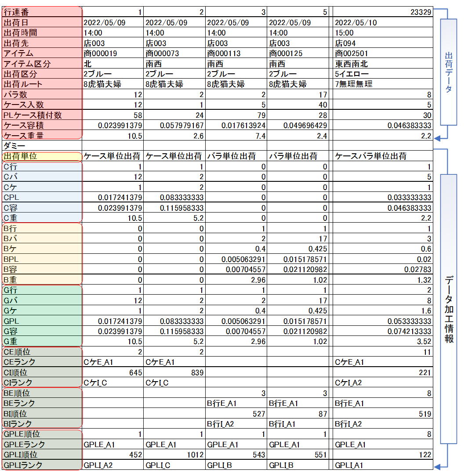468x476 pixels.
Task: Click the 店094 destination cell
Action: tap(383, 43)
